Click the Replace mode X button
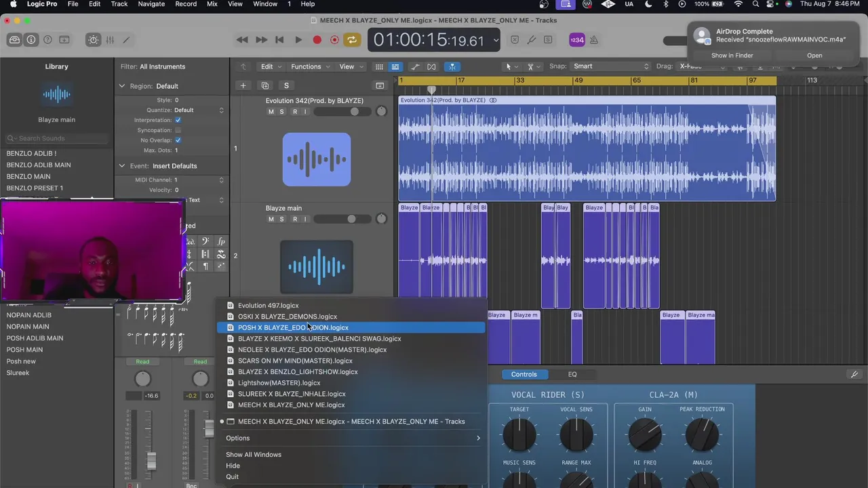868x488 pixels. (515, 40)
